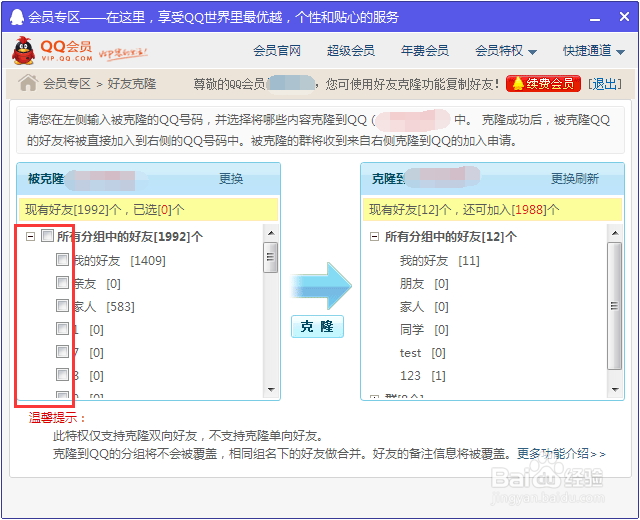Toggle checkbox for all grouped friends [1992]
The height and width of the screenshot is (520, 640).
pyautogui.click(x=47, y=236)
